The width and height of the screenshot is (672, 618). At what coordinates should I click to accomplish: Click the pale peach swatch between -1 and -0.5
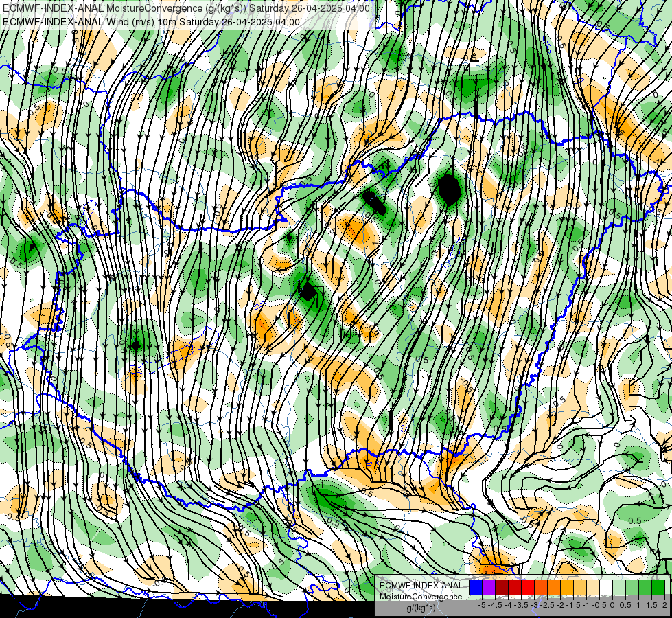tap(593, 587)
